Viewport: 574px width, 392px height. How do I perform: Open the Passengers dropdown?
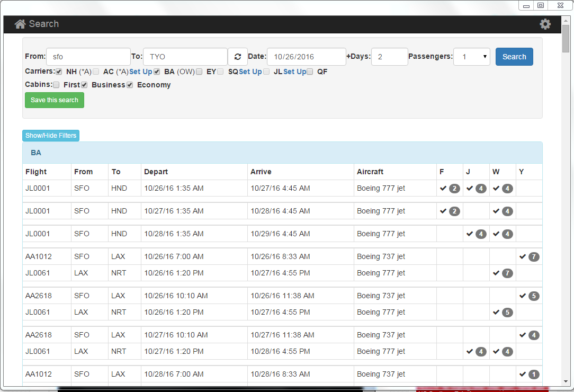(471, 57)
